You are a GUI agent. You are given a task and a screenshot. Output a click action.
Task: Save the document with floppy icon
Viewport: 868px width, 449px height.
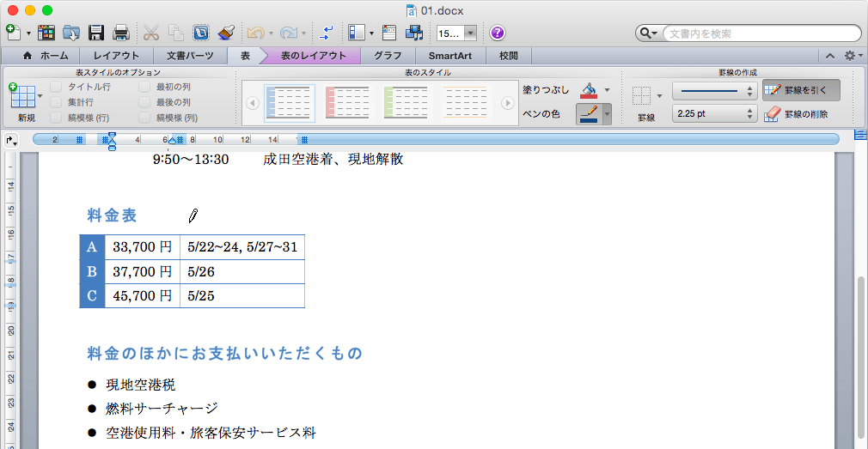point(97,33)
